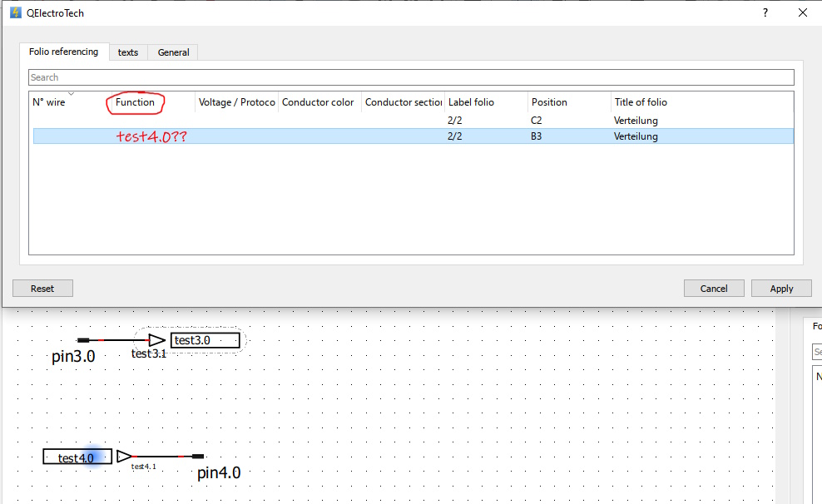Screen dimensions: 822x504
Task: Click the Label folio column header
Action: pyautogui.click(x=471, y=102)
